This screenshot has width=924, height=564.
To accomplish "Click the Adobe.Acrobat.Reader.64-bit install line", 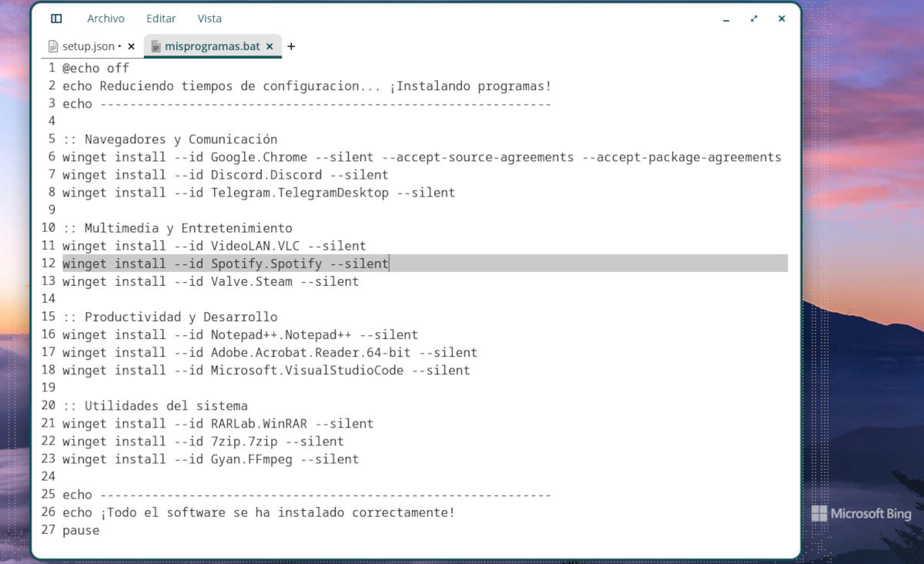I will tap(269, 352).
